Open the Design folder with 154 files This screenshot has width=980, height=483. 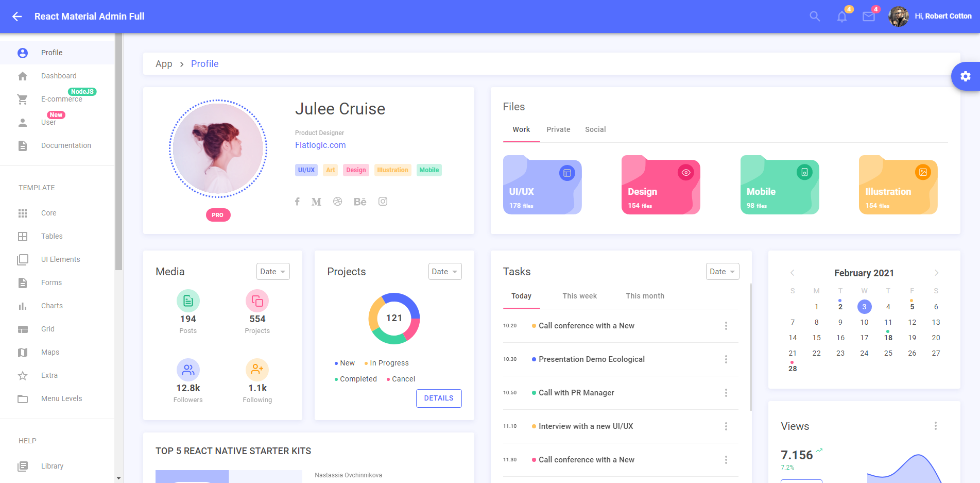(x=660, y=185)
